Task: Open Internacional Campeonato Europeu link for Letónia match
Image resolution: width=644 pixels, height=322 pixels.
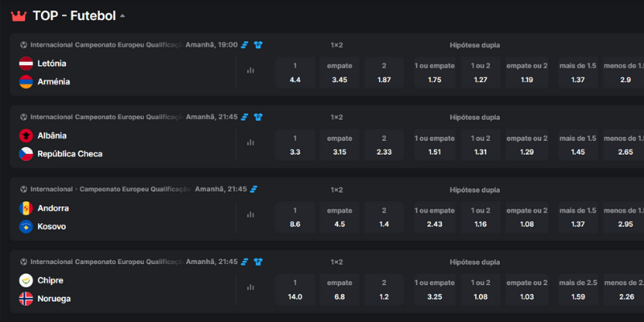Action: (x=106, y=45)
